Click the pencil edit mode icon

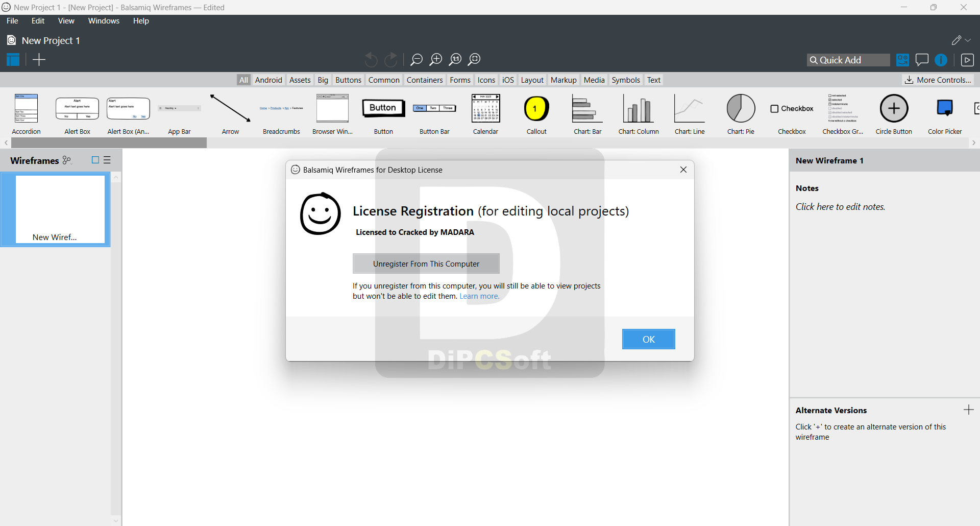(957, 40)
